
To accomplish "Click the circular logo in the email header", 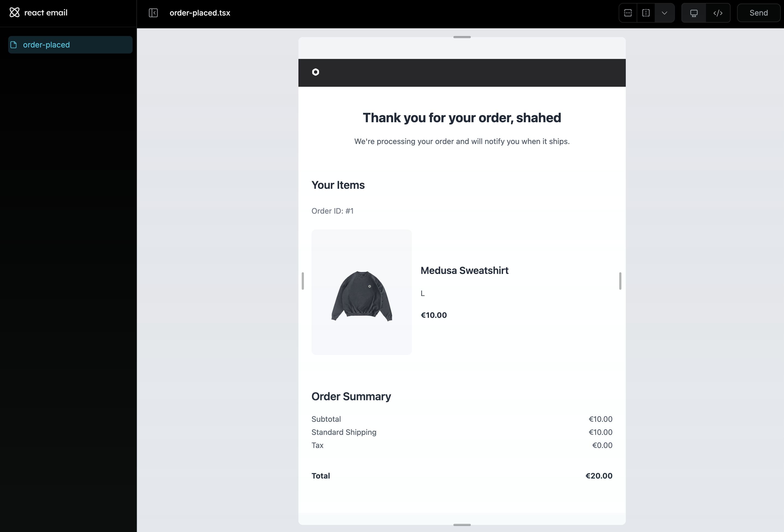I will 315,72.
